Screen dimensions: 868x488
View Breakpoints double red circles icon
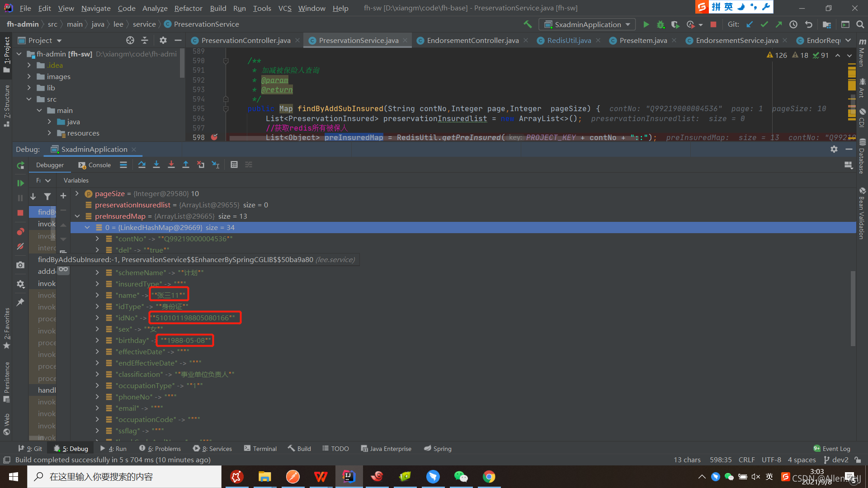[x=20, y=232]
